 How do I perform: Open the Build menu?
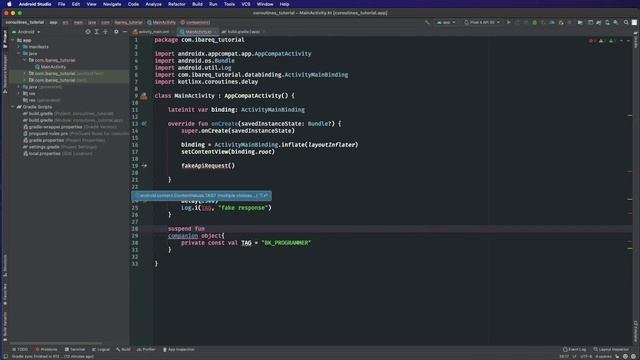(x=197, y=4)
